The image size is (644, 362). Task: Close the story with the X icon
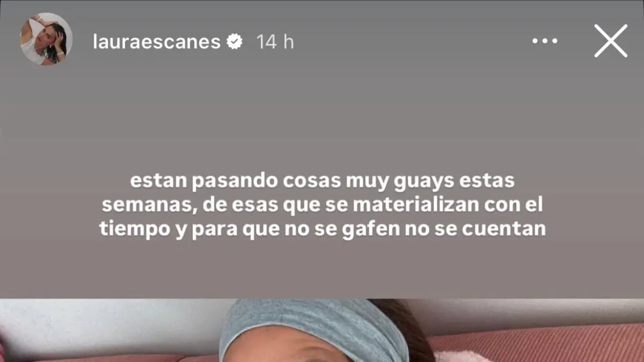[x=611, y=41]
